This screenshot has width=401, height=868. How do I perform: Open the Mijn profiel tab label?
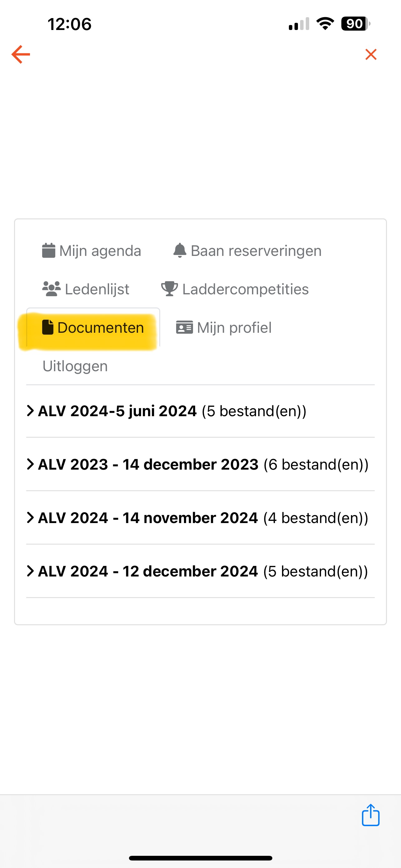tap(234, 328)
